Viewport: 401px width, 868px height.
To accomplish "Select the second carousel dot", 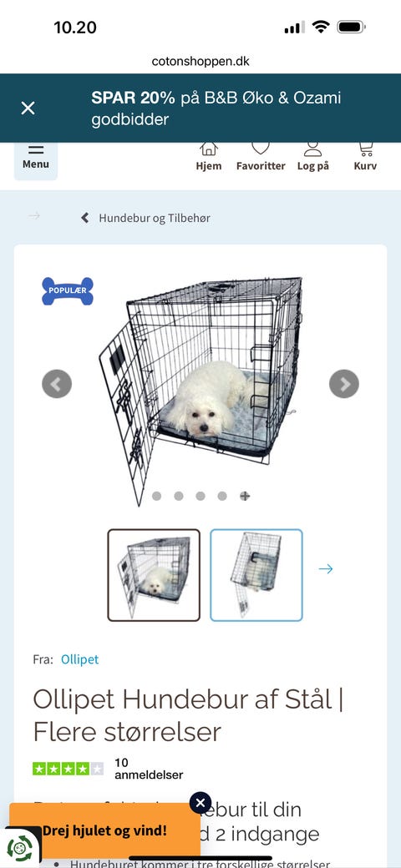I will tap(178, 496).
